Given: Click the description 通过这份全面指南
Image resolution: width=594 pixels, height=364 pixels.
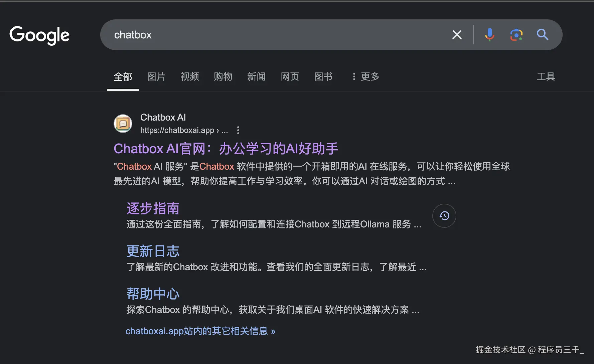Looking at the screenshot, I should (x=274, y=224).
